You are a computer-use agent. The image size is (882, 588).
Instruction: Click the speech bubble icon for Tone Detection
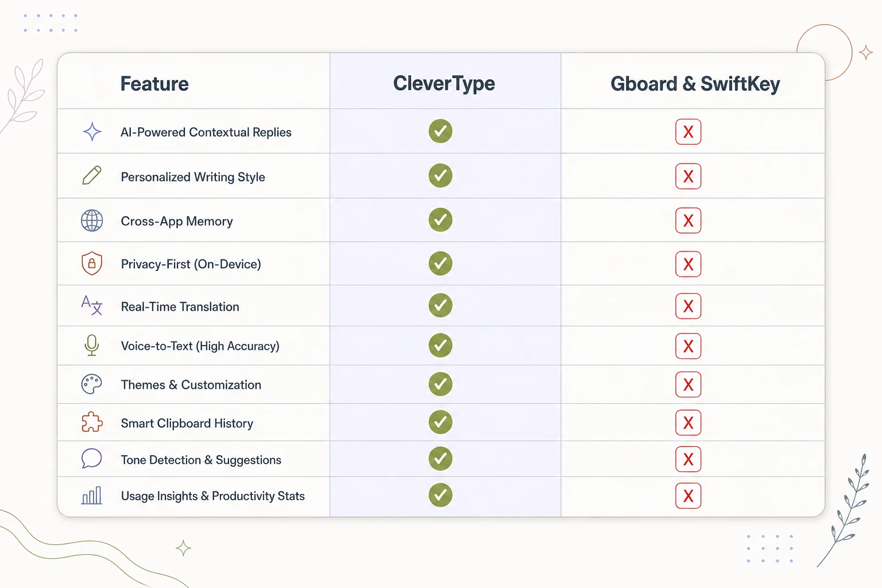(x=92, y=459)
